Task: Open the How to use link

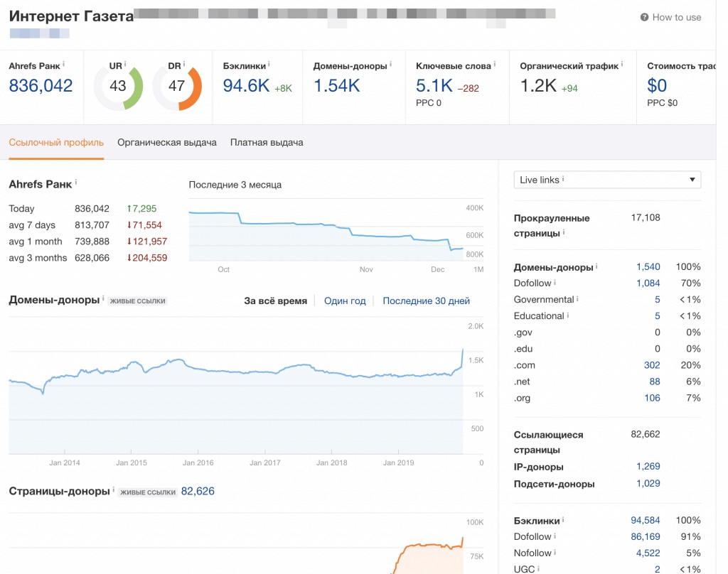Action: click(x=677, y=17)
